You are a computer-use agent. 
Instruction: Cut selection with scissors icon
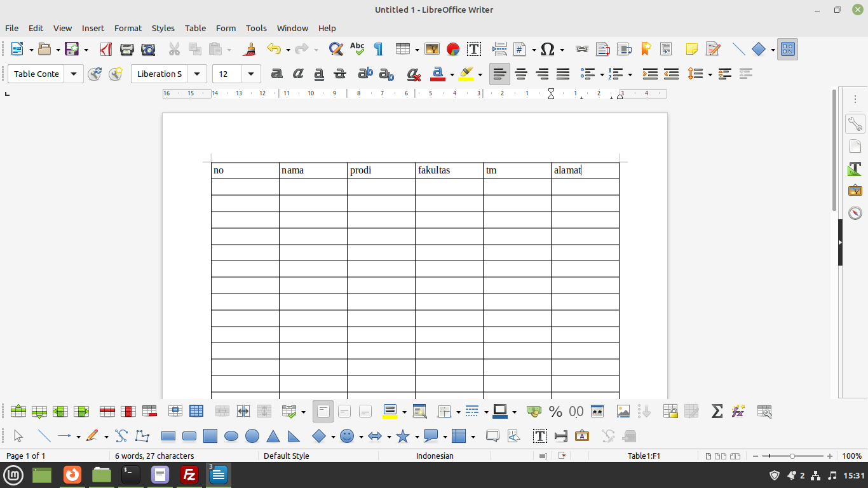click(x=174, y=49)
